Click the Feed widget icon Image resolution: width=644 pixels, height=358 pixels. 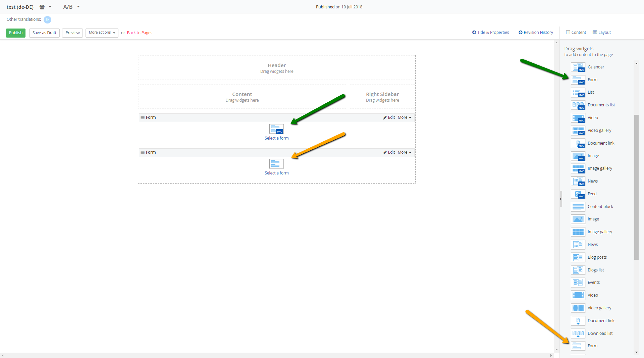coord(578,194)
